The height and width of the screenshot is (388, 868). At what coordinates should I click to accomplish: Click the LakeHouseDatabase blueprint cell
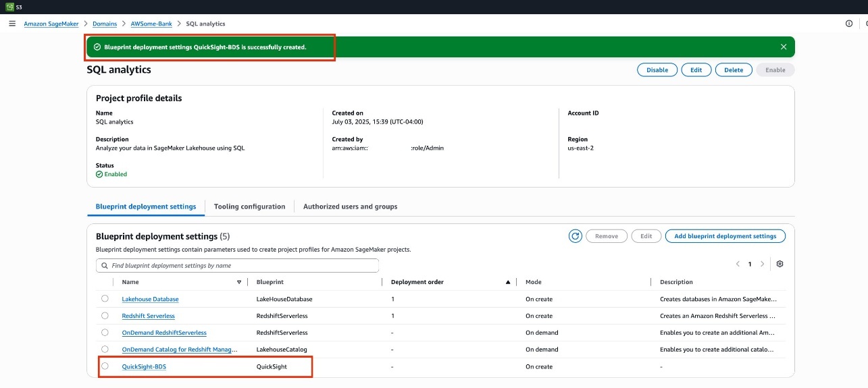(284, 299)
